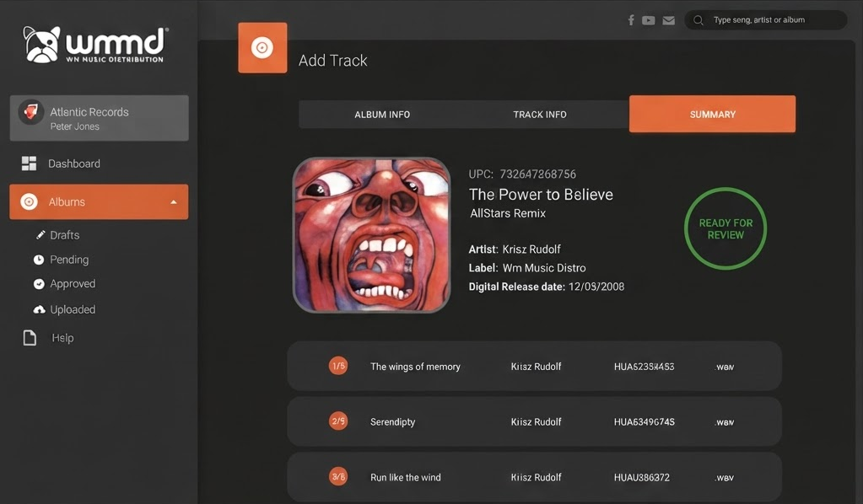Switch to the Track Info tab

tap(540, 115)
